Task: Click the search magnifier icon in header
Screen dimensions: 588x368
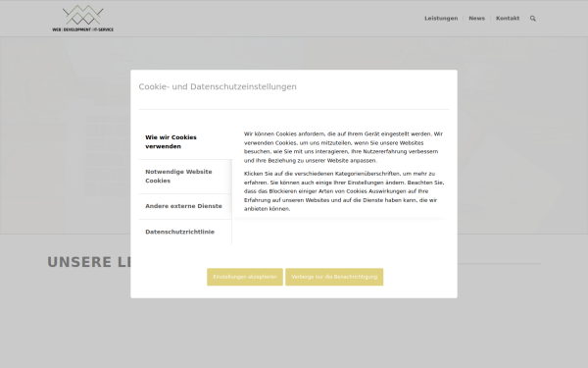Action: [x=532, y=19]
